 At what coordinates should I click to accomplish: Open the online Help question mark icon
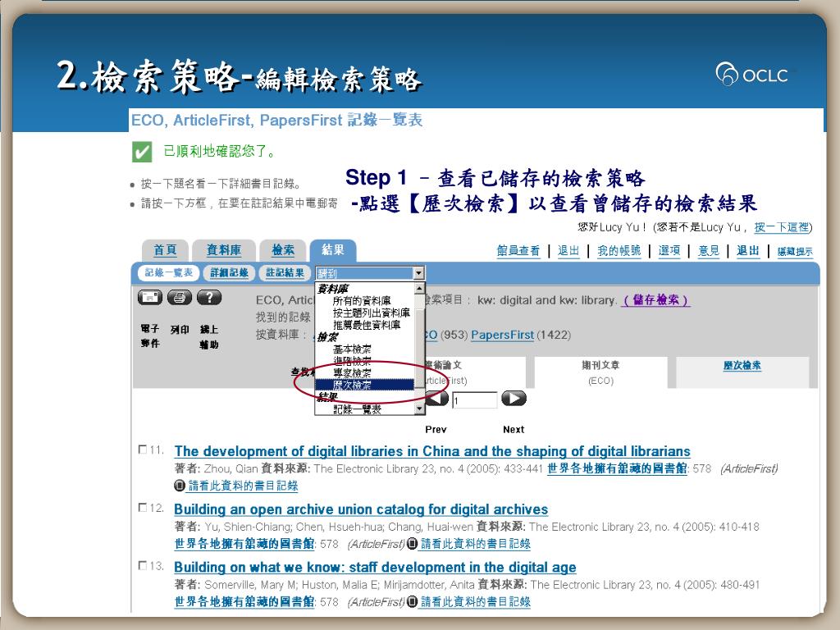click(x=209, y=297)
